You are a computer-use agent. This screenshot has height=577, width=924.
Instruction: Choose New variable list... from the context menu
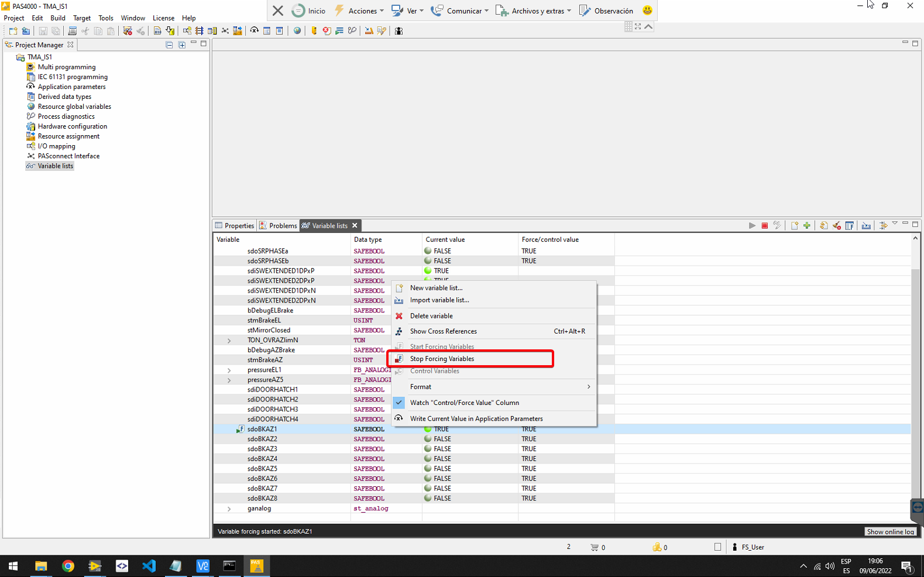pyautogui.click(x=494, y=288)
